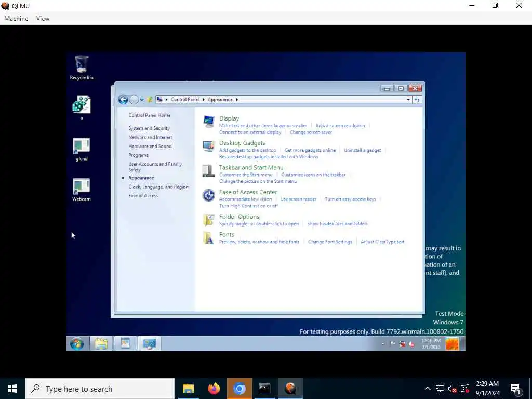Click the Control Panel breadcrumb segment

coord(184,99)
